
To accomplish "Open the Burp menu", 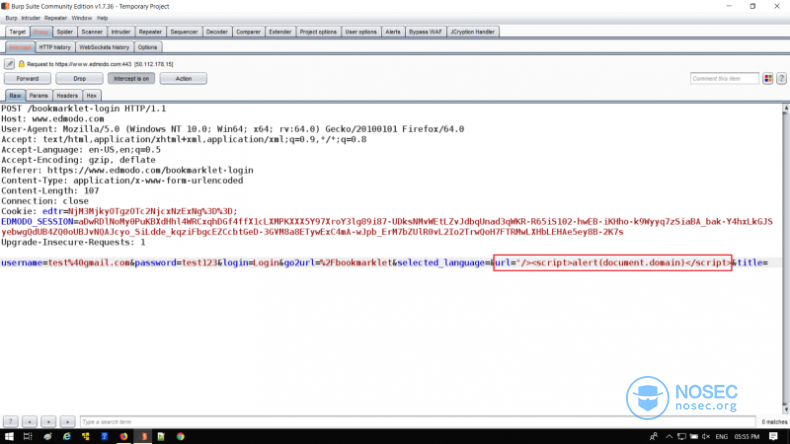I will 11,18.
